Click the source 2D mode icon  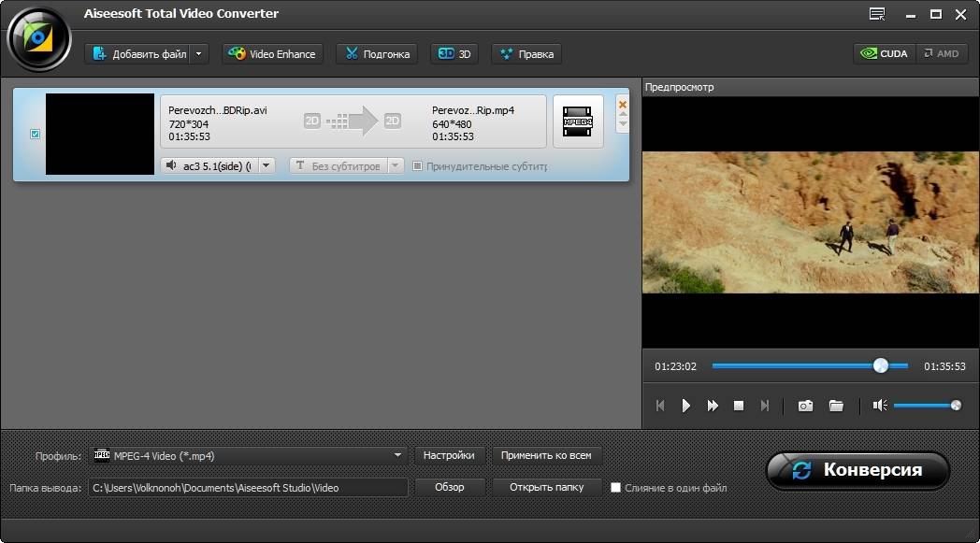312,121
